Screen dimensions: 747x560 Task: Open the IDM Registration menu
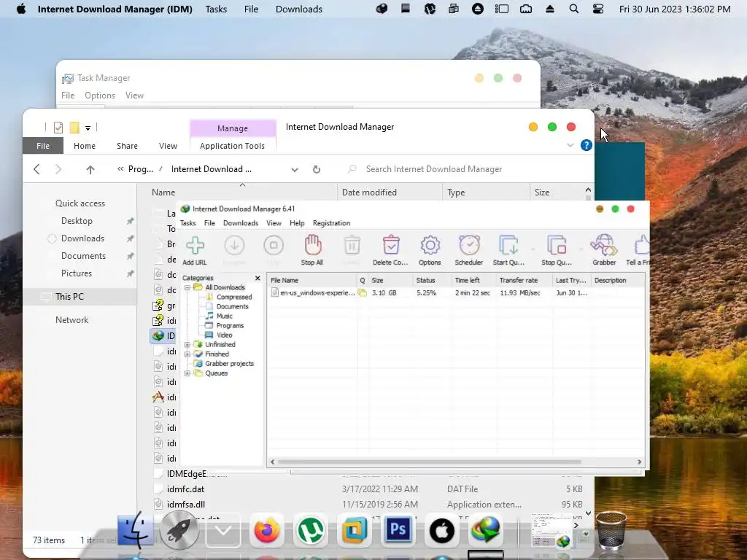click(332, 223)
